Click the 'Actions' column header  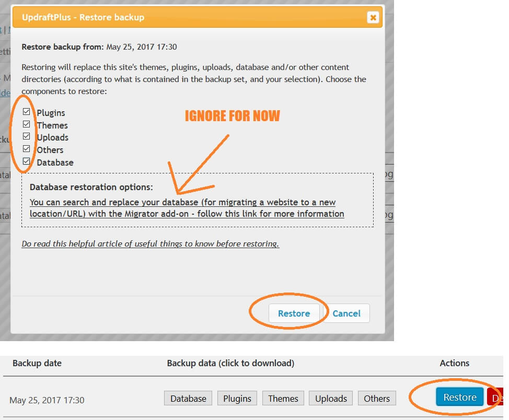coord(455,363)
